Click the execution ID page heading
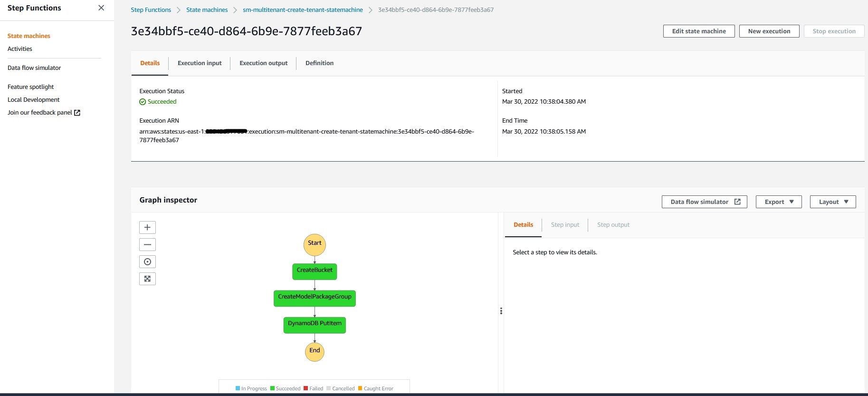This screenshot has width=868, height=396. point(246,31)
